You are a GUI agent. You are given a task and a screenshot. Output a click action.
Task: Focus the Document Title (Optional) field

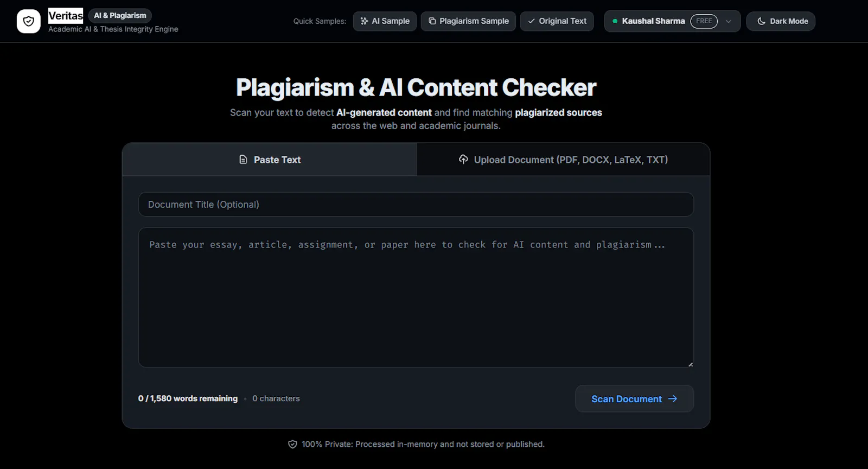416,205
